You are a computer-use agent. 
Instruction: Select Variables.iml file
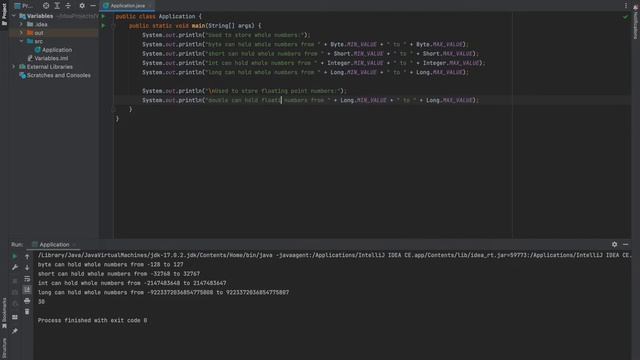[x=51, y=58]
